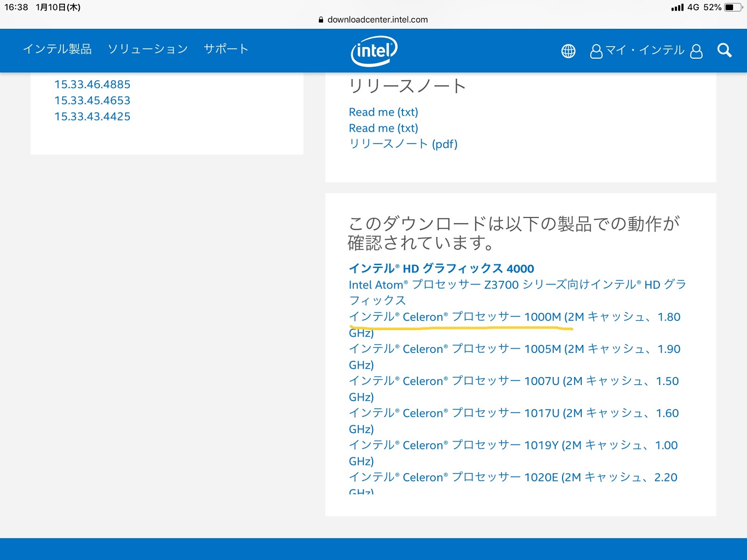The height and width of the screenshot is (560, 747).
Task: Tap the 16:38 clock in status bar
Action: click(x=16, y=7)
